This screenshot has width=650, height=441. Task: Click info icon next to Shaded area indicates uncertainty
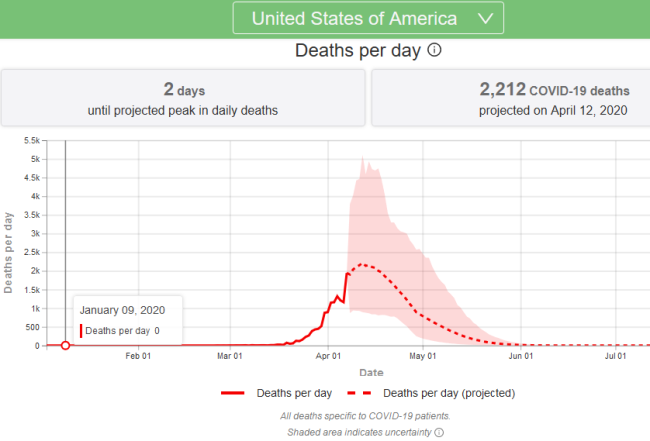pos(438,432)
